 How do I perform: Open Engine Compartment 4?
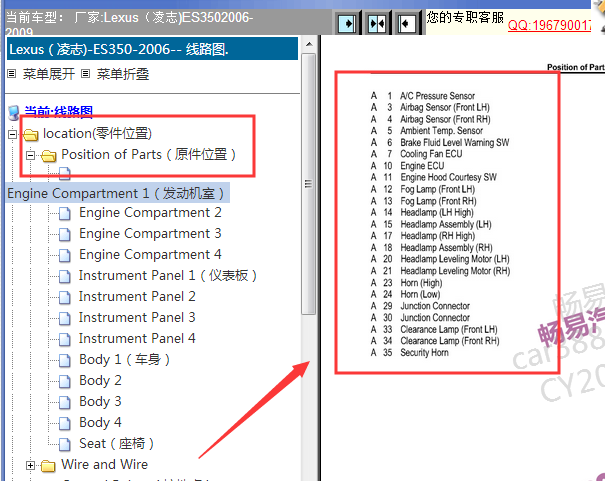(x=150, y=255)
